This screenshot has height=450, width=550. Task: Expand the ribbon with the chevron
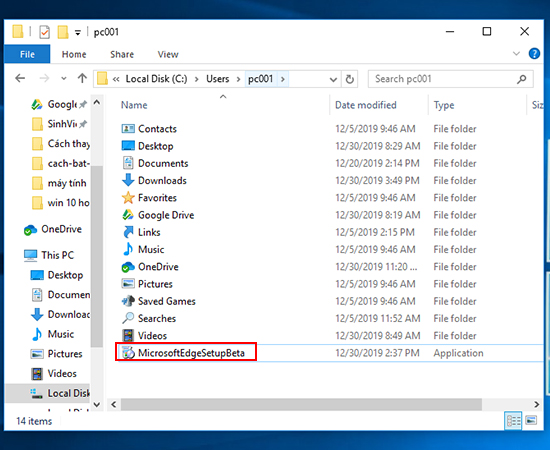click(516, 54)
